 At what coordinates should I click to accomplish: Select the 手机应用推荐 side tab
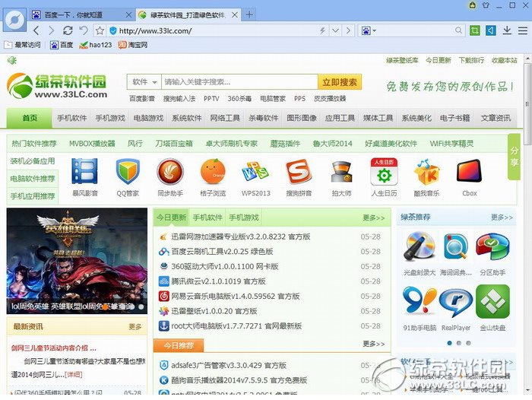[x=33, y=196]
